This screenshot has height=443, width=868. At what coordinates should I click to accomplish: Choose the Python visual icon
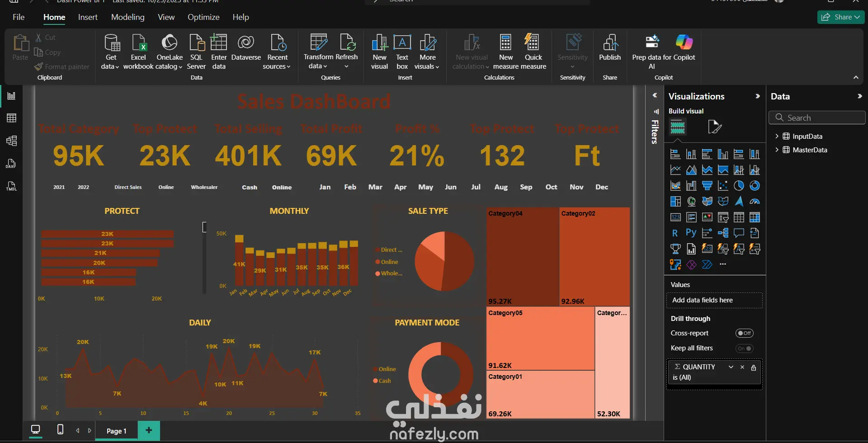tap(691, 233)
